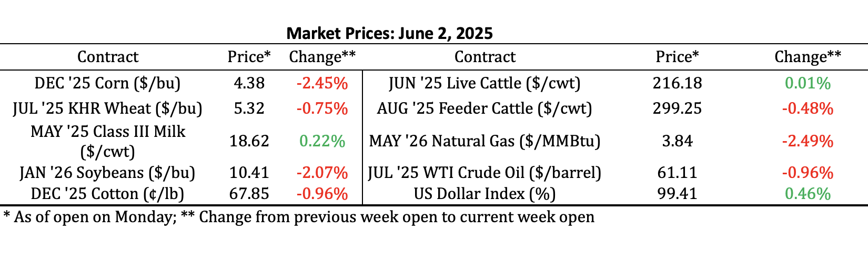Click the -0.48% feeder cattle change
The width and height of the screenshot is (868, 278).
[x=808, y=108]
